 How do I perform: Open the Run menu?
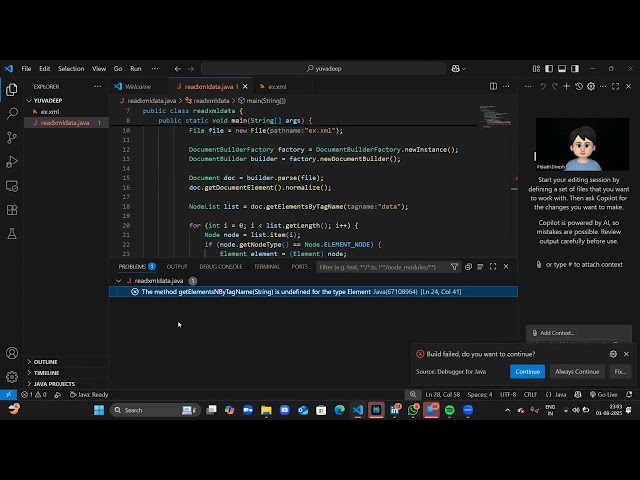pyautogui.click(x=136, y=69)
